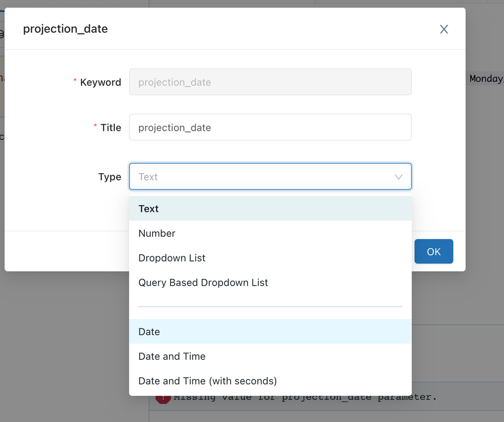Click the Keyword field label

[x=100, y=82]
